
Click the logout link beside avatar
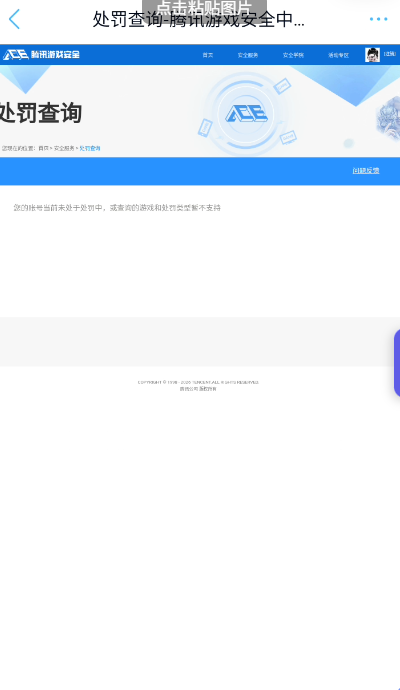click(x=390, y=54)
